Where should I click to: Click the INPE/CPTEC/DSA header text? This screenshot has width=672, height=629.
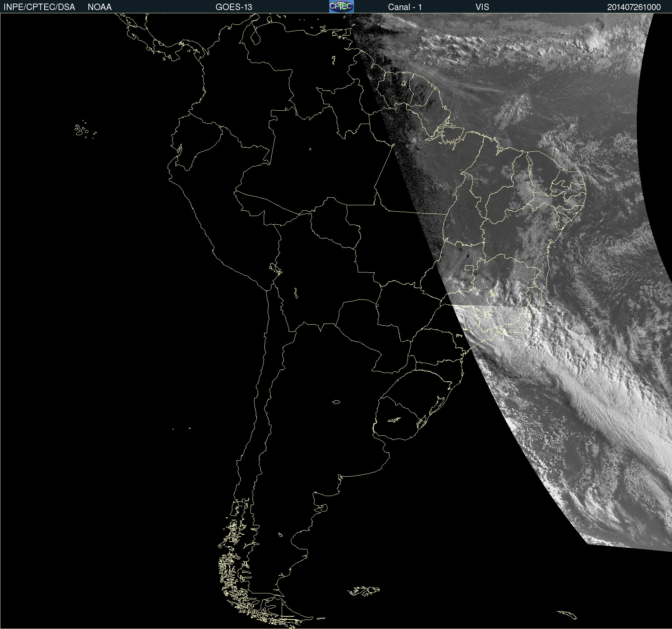[39, 7]
